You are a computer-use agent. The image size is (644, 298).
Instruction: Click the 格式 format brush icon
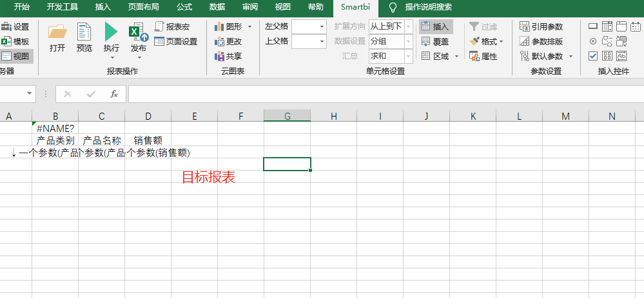474,41
